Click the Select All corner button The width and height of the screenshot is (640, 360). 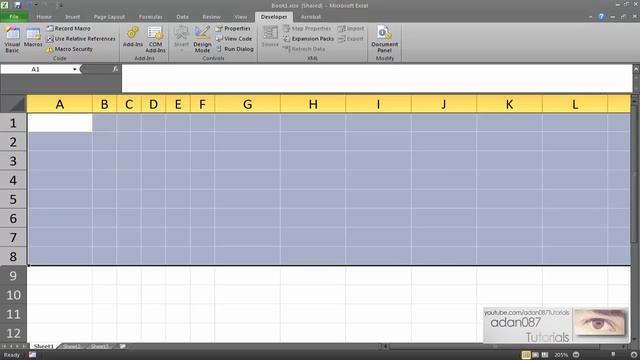13,104
